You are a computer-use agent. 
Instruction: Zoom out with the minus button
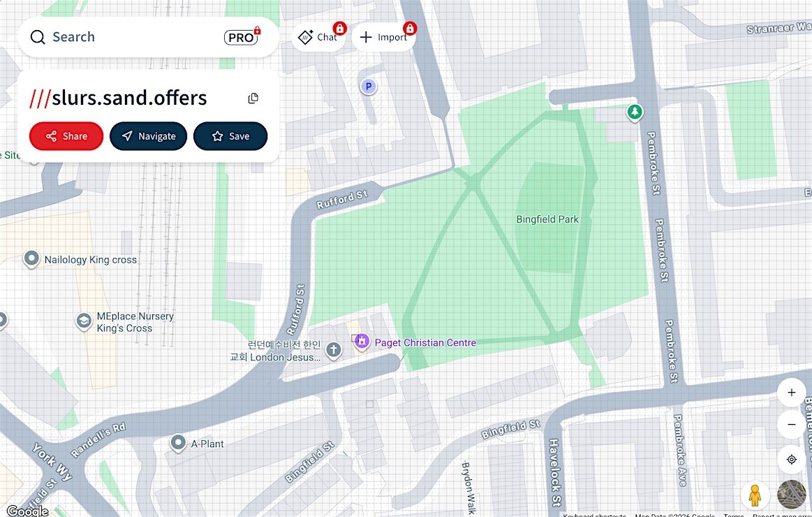point(791,424)
